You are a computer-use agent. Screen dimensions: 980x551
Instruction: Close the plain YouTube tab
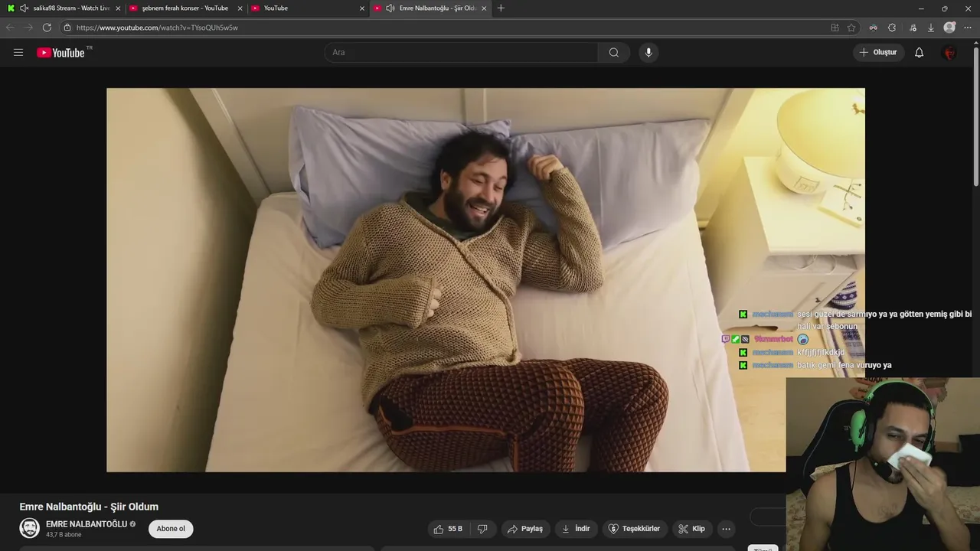click(362, 8)
